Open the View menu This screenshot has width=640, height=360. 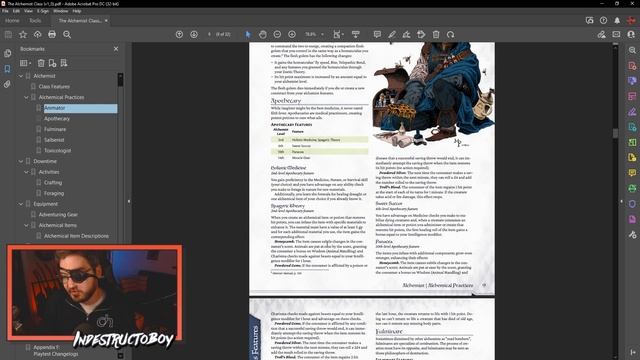(x=28, y=11)
